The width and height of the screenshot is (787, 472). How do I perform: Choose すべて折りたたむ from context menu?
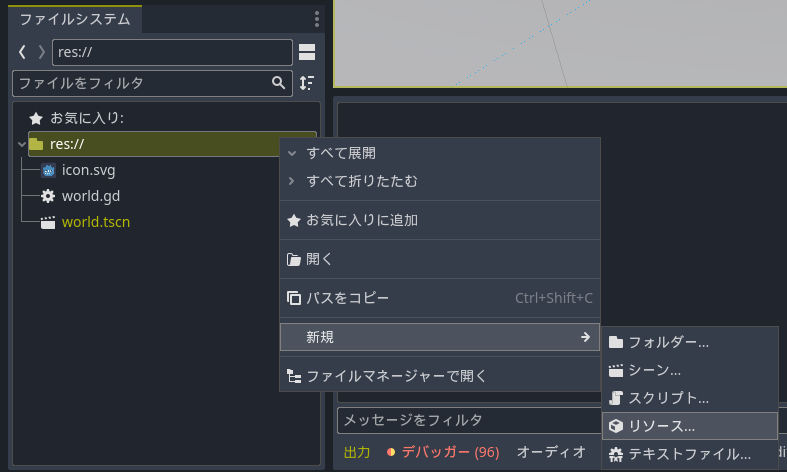(x=440, y=181)
